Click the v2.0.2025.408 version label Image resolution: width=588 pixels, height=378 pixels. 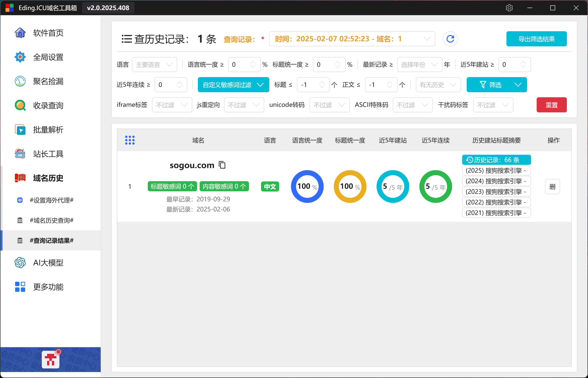[108, 8]
